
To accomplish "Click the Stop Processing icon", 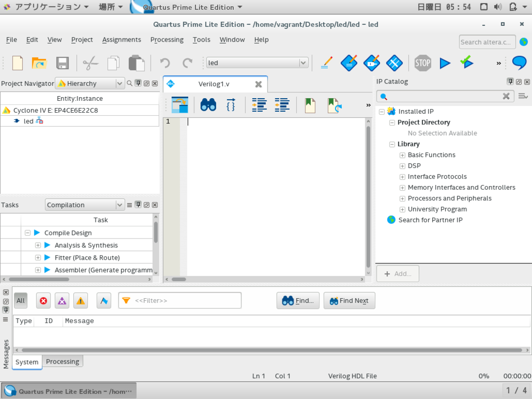I will (x=422, y=63).
